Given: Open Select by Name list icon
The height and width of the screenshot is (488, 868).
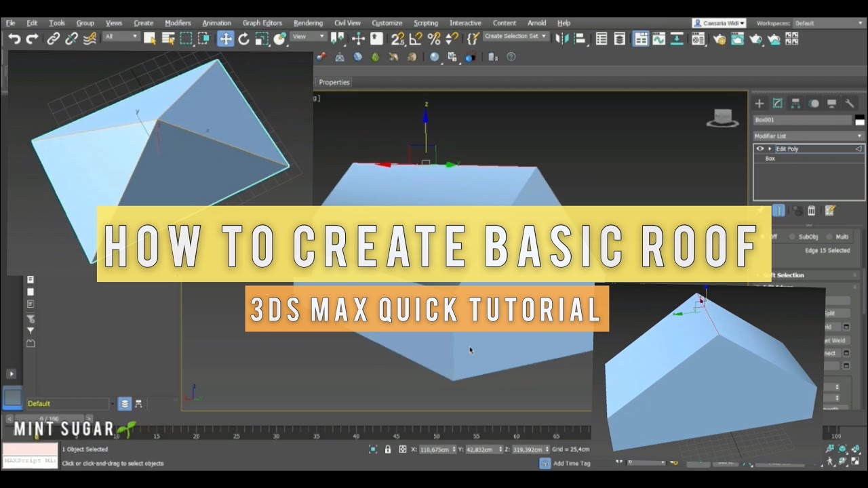Looking at the screenshot, I should pos(167,39).
